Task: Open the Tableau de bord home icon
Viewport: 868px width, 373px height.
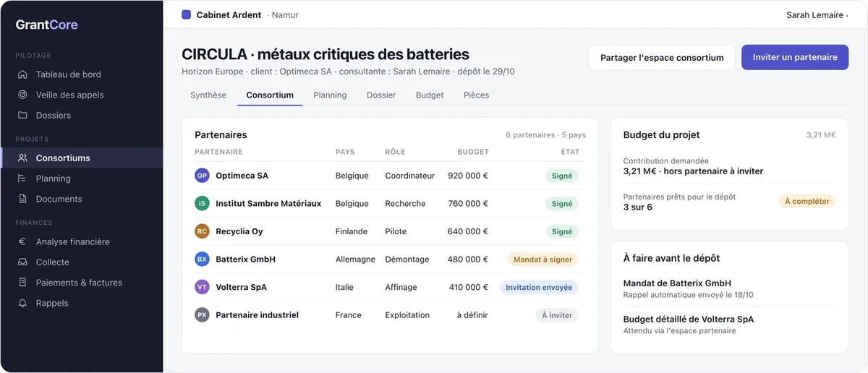Action: tap(23, 74)
